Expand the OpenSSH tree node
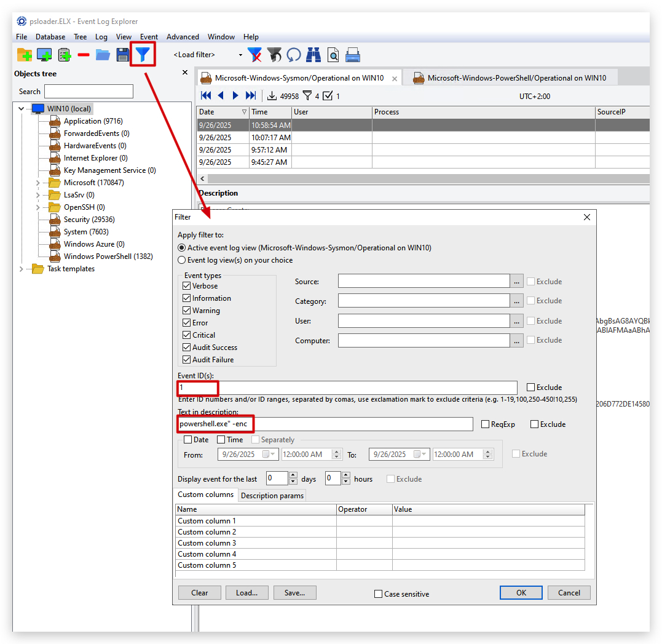The height and width of the screenshot is (644, 662). coord(38,207)
